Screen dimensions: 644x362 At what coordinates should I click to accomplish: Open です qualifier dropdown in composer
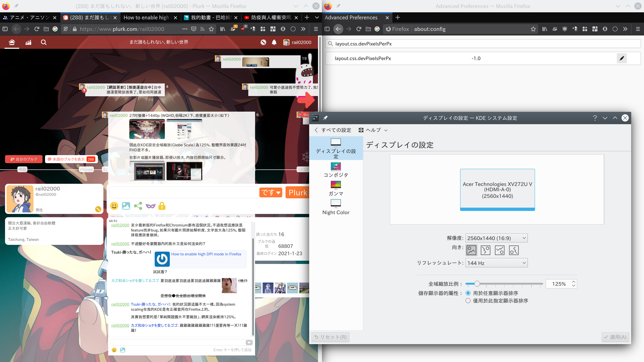(x=271, y=193)
